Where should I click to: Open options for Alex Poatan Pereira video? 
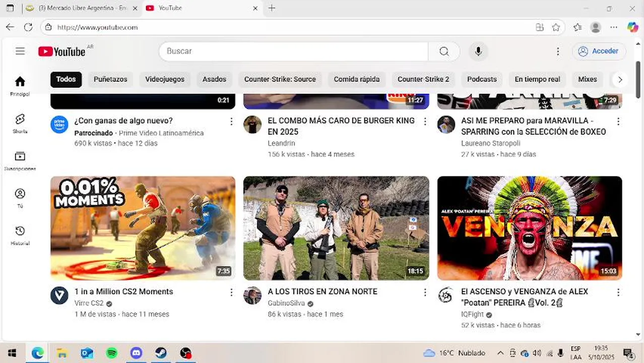(x=618, y=292)
